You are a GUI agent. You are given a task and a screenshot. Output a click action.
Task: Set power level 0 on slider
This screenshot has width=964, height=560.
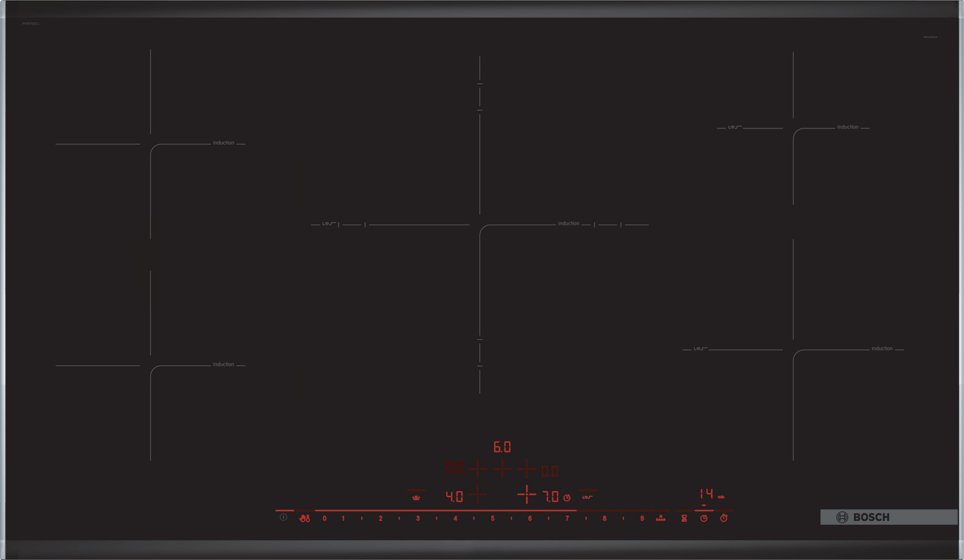coord(324,518)
